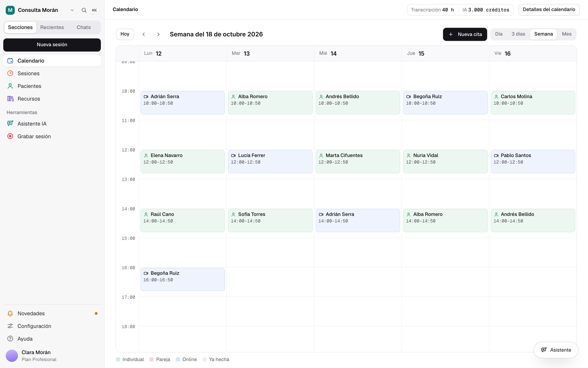Open Detalles del calendario
This screenshot has width=588, height=368.
tap(549, 9)
